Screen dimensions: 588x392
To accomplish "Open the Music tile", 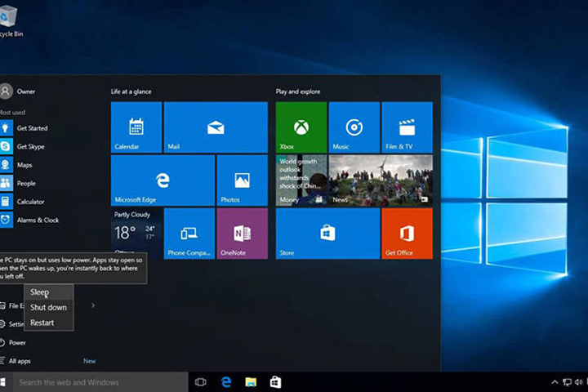I will 354,127.
